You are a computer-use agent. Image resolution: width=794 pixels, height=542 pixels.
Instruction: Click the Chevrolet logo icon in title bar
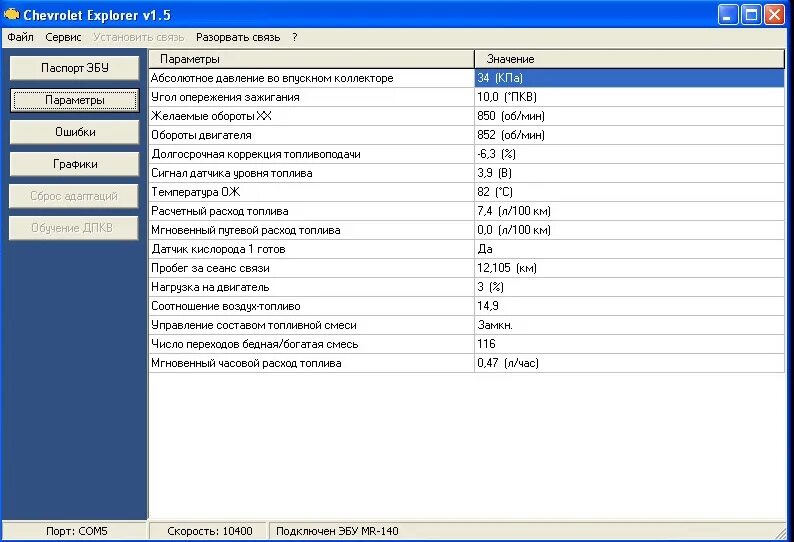(x=11, y=15)
